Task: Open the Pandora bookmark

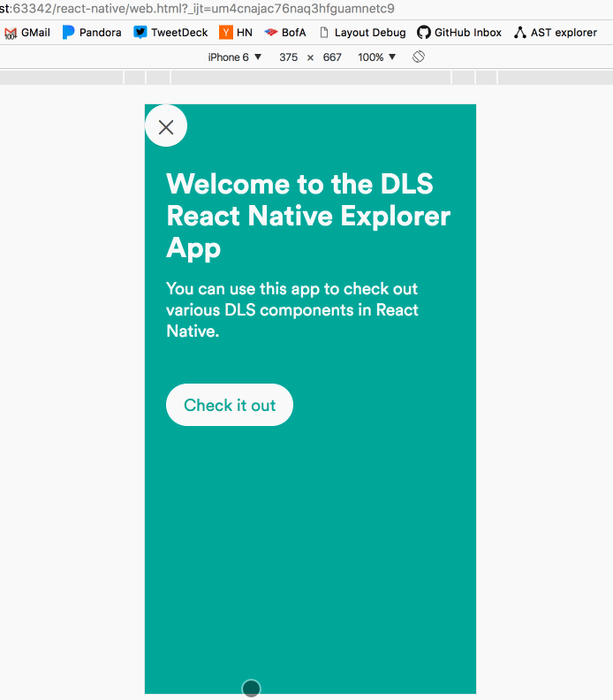Action: (x=92, y=33)
